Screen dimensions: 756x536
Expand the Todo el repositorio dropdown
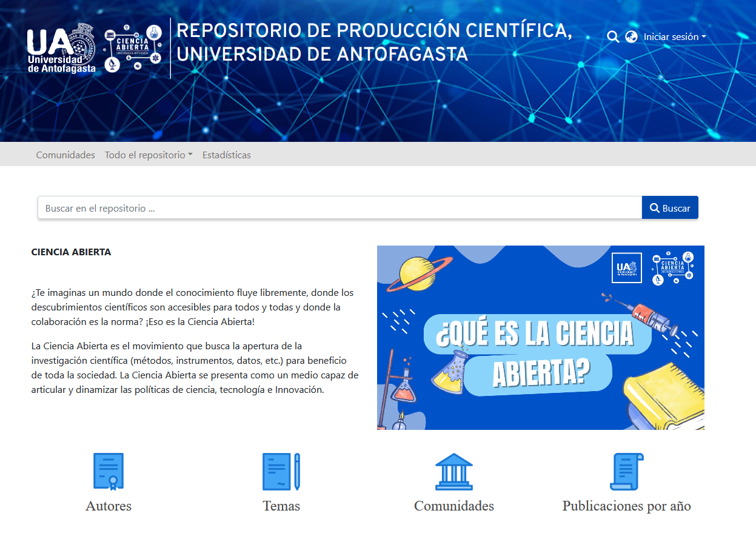[x=149, y=155]
